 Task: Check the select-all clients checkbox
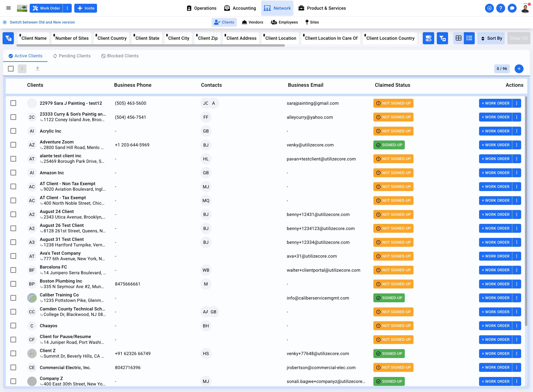tap(11, 69)
